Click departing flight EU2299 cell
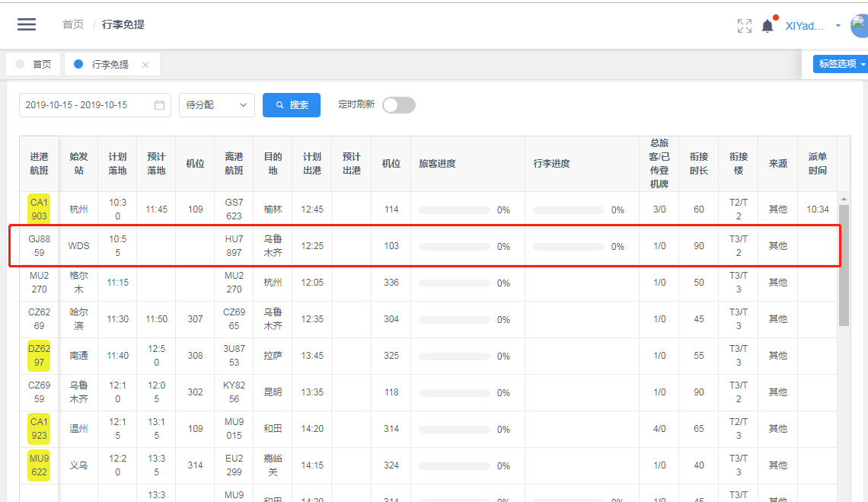Image resolution: width=868 pixels, height=502 pixels. click(234, 465)
